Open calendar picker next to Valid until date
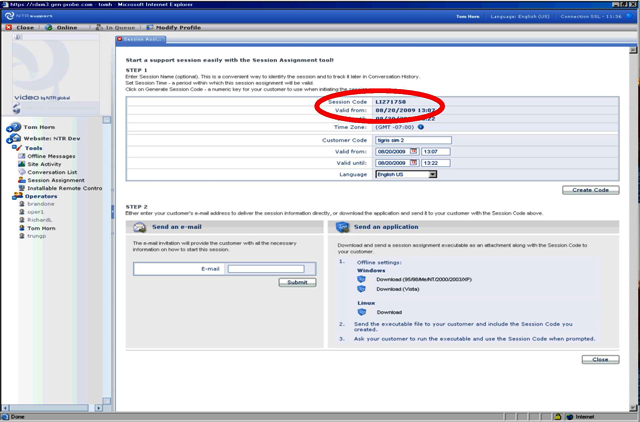Viewport: 640px width, 422px height. point(412,162)
